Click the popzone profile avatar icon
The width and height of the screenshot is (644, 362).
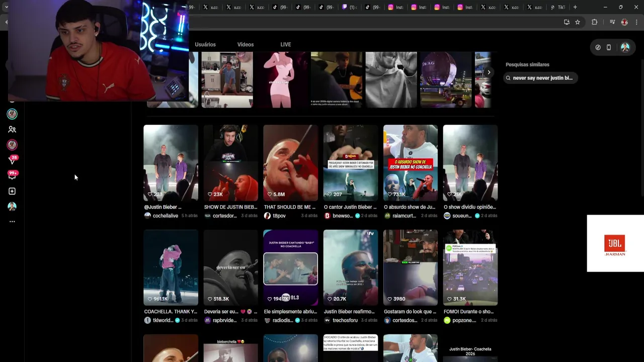click(447, 320)
